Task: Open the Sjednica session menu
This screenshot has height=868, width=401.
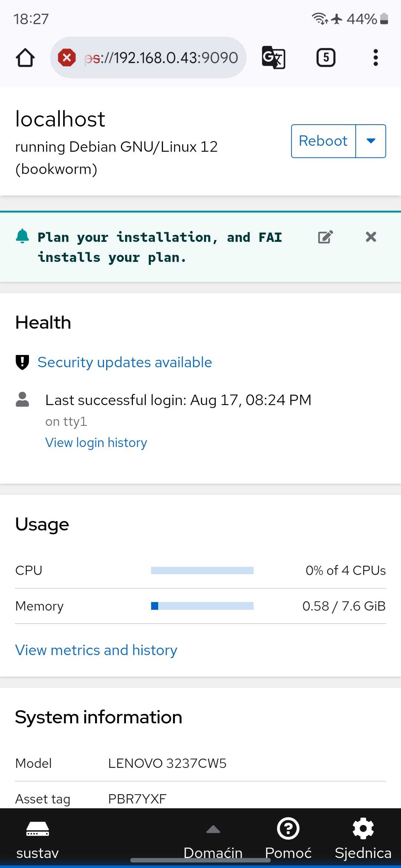Action: coord(363,839)
